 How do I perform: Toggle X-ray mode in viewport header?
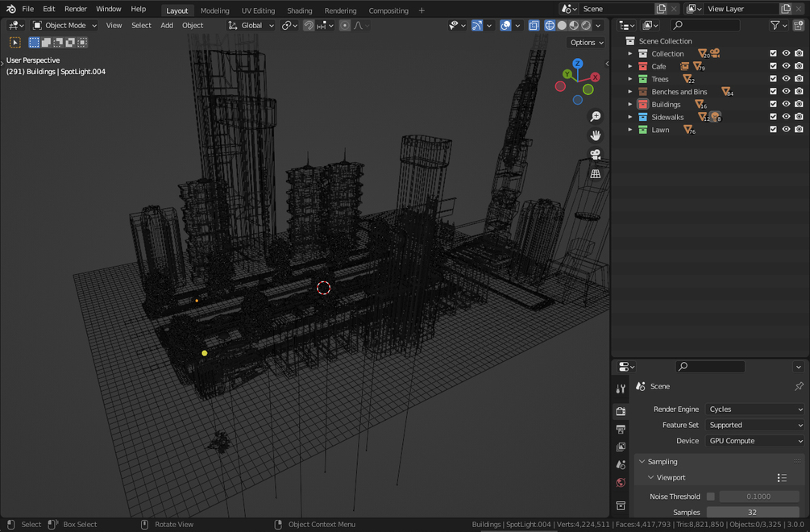(534, 26)
